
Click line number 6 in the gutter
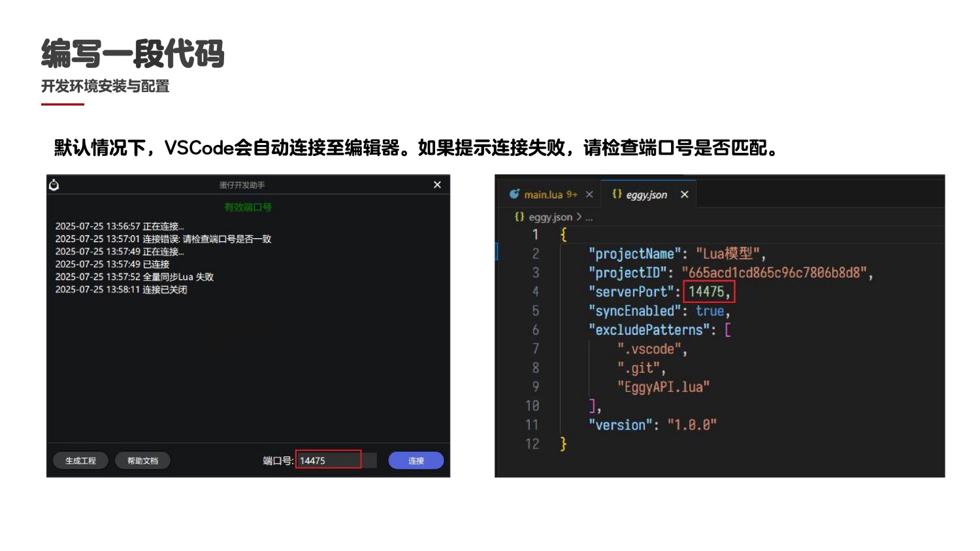tap(536, 330)
